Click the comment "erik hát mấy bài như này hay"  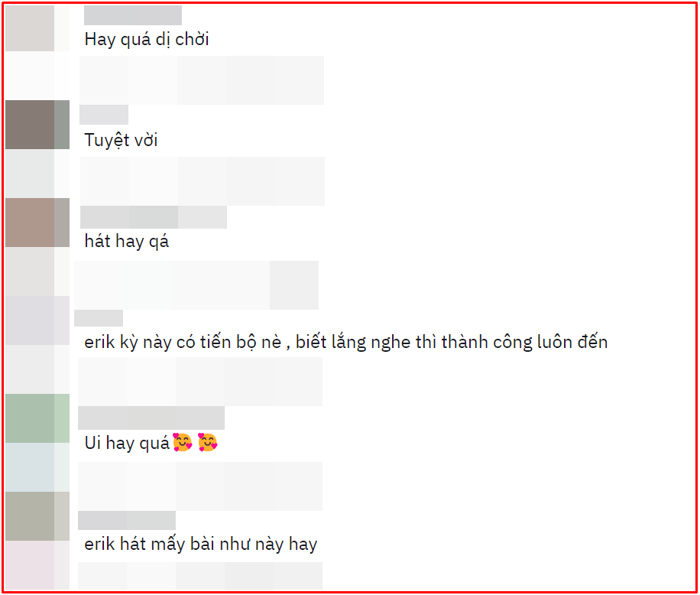coord(201,544)
